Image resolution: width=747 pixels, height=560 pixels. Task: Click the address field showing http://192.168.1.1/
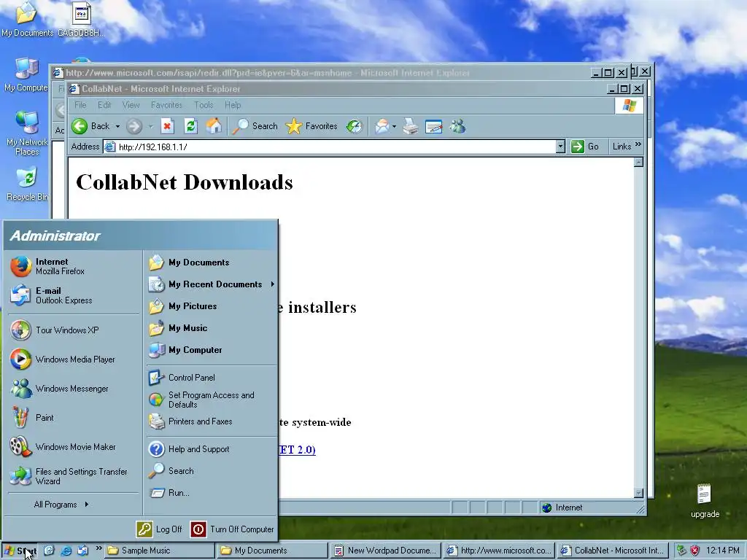point(329,147)
